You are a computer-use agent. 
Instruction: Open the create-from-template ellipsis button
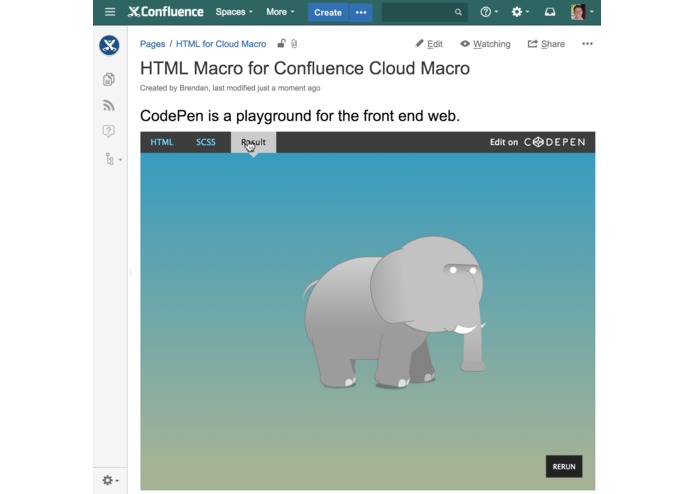pyautogui.click(x=361, y=12)
